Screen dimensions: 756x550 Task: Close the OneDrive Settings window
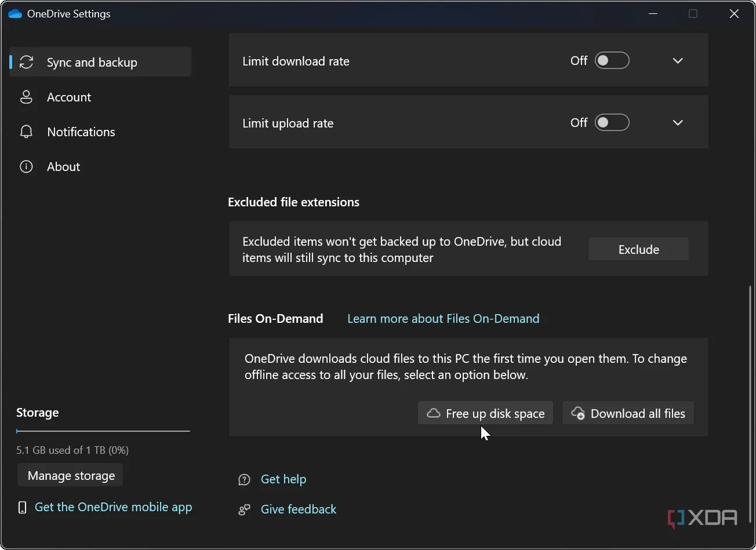(x=734, y=14)
